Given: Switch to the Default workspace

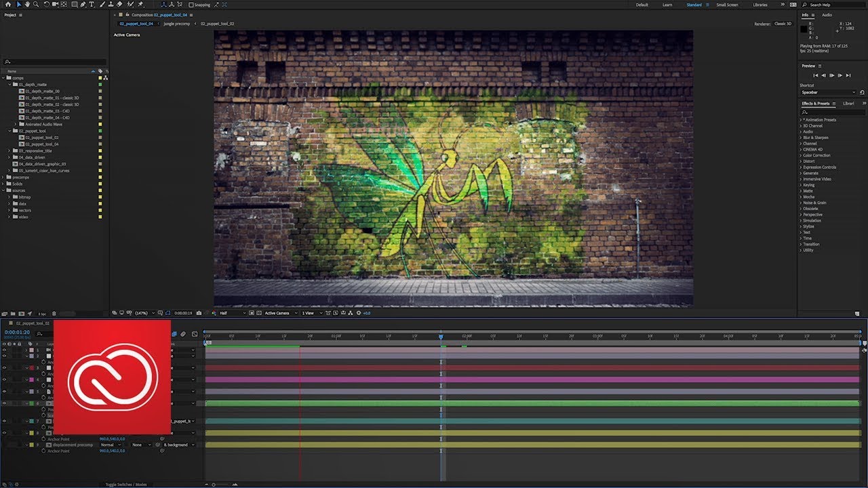Looking at the screenshot, I should [642, 5].
